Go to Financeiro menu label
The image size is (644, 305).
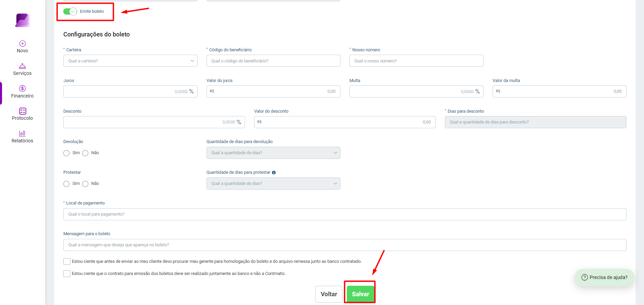(x=23, y=96)
